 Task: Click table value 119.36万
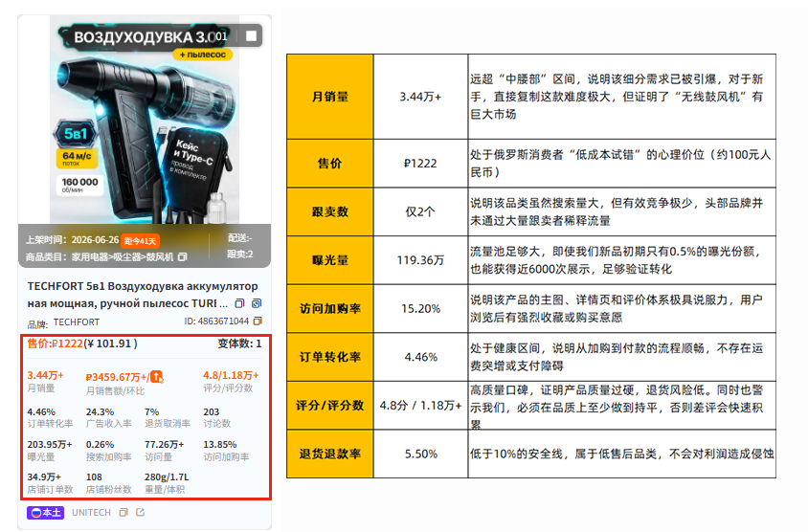tap(420, 260)
